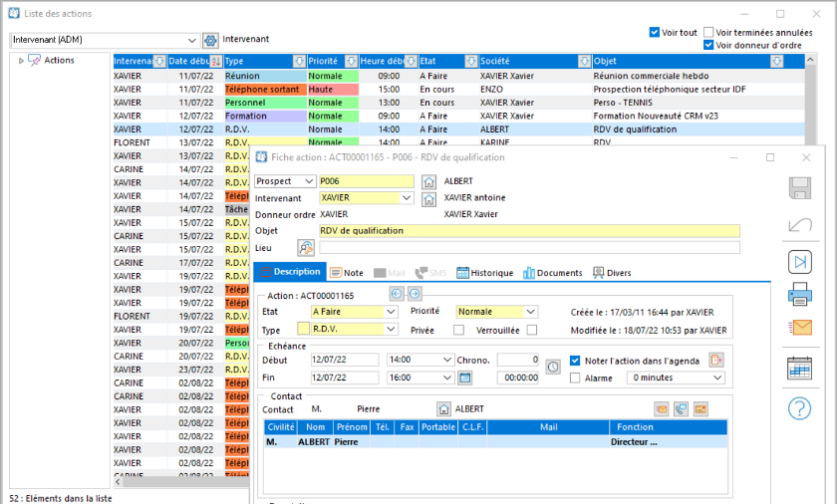Open the Documents tab
The image size is (837, 504).
pos(552,273)
